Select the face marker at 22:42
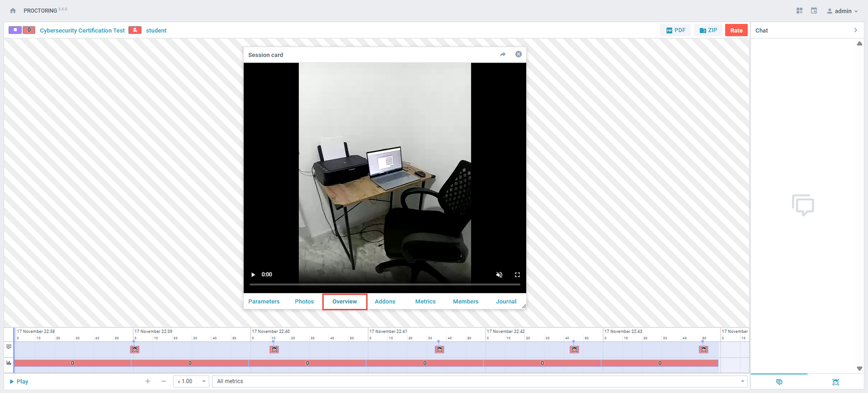The width and height of the screenshot is (868, 393). pos(574,350)
